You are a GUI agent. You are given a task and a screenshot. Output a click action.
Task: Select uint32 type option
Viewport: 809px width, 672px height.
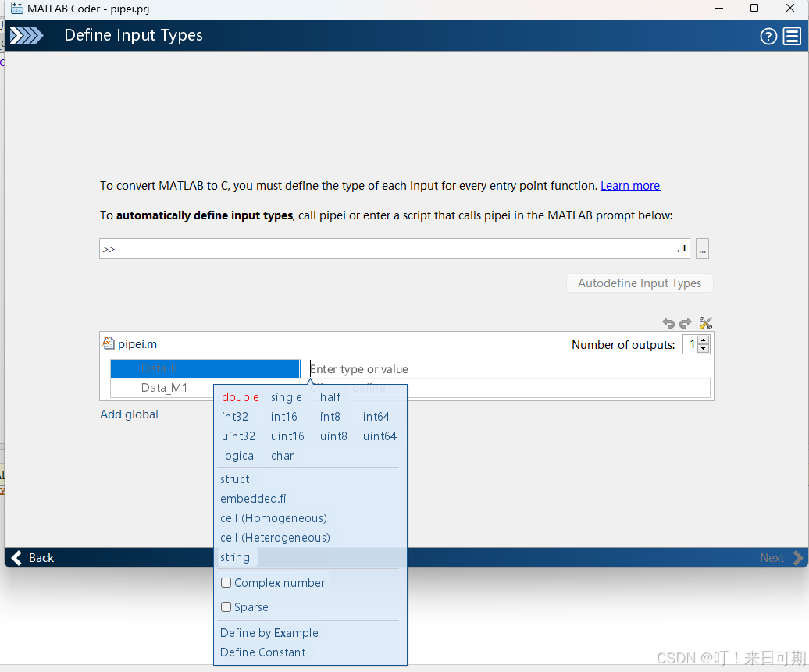(238, 436)
